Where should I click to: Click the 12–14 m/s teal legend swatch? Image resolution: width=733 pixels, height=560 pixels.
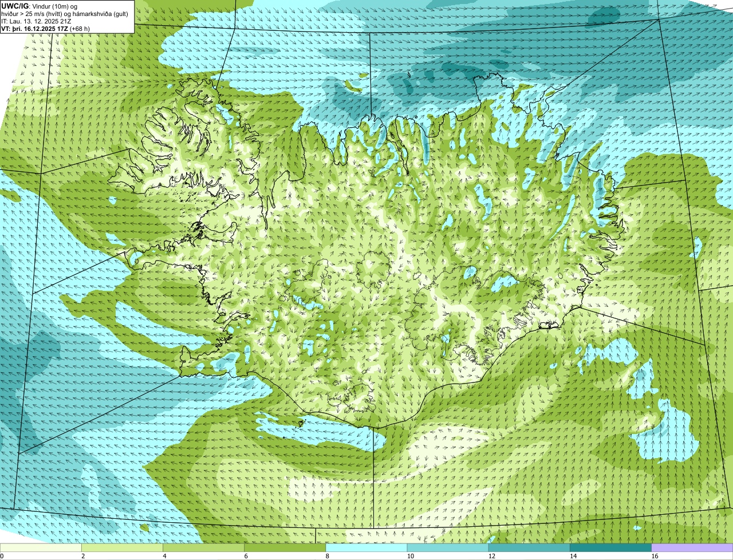click(529, 548)
